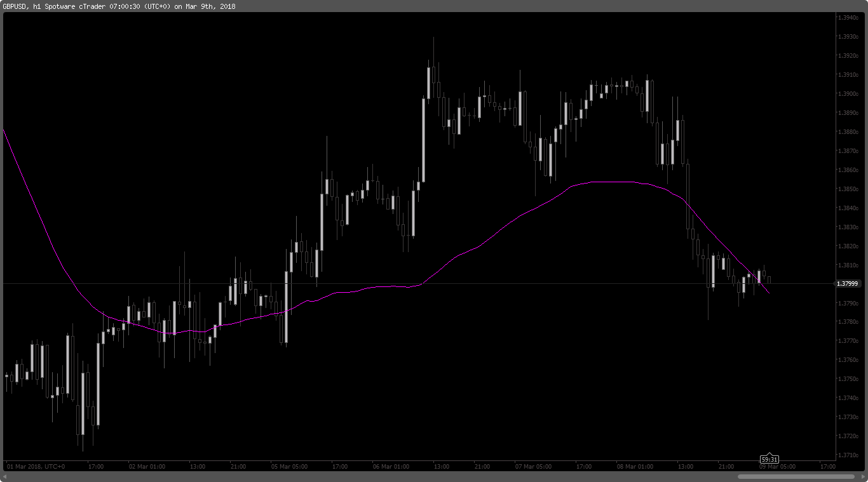The height and width of the screenshot is (482, 868).
Task: Click the 1.3780 price level label
Action: click(x=848, y=322)
